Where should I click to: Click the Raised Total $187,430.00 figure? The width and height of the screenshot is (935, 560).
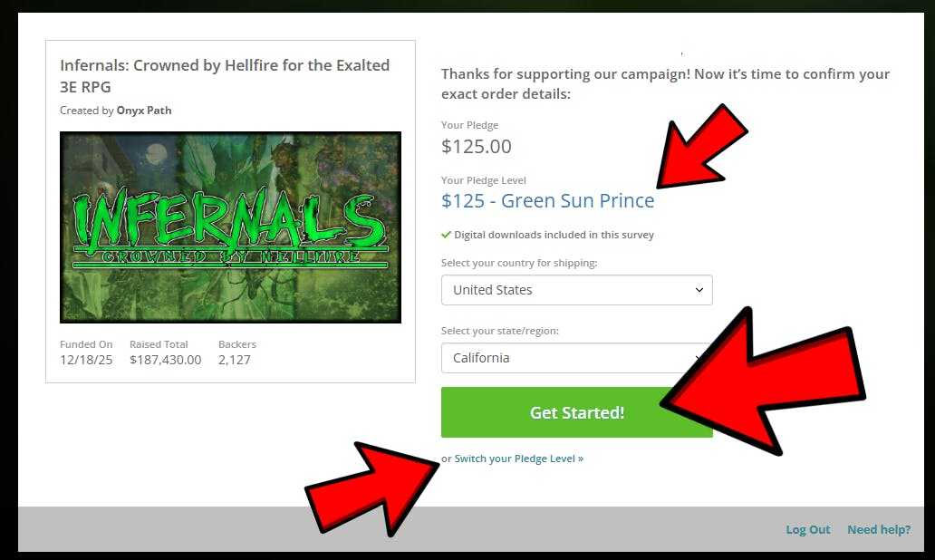pyautogui.click(x=166, y=360)
